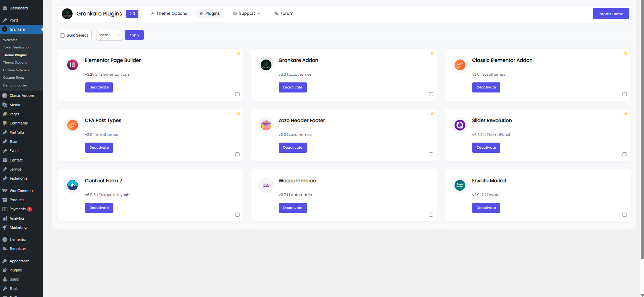Click the Import Demo button
This screenshot has width=644, height=297.
coord(611,14)
